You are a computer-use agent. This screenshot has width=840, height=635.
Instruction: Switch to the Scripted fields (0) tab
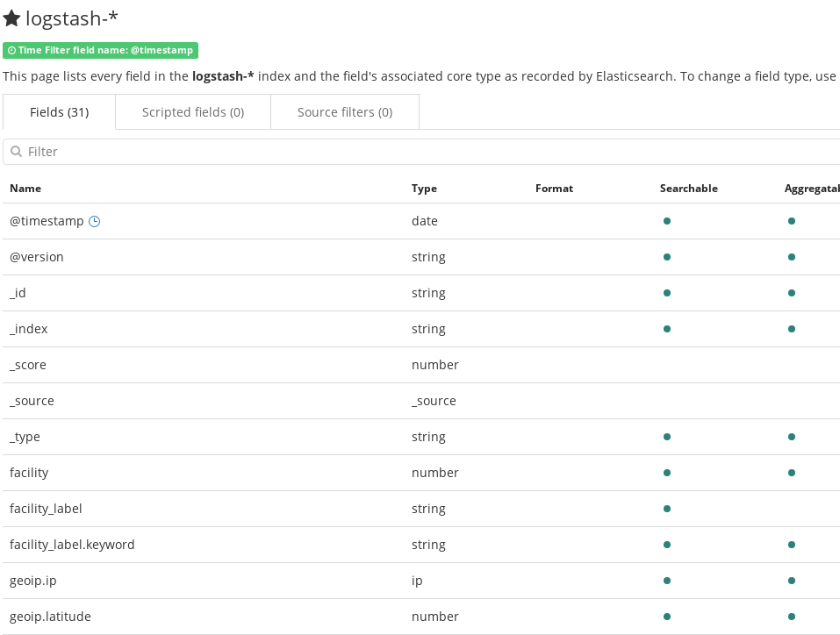pos(193,112)
